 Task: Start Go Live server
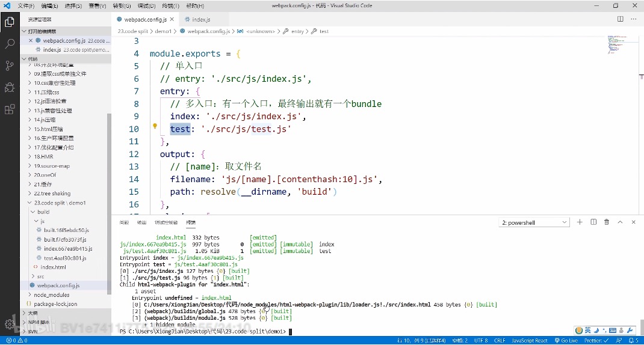click(x=566, y=340)
